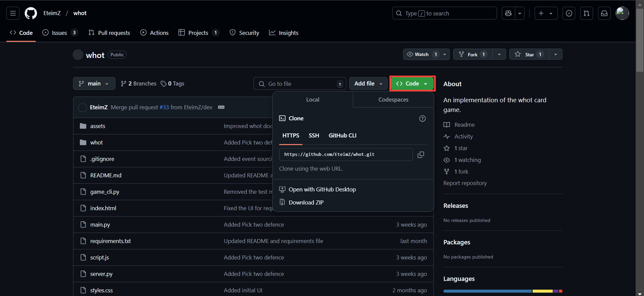
Task: Click the clone help question mark icon
Action: (422, 118)
